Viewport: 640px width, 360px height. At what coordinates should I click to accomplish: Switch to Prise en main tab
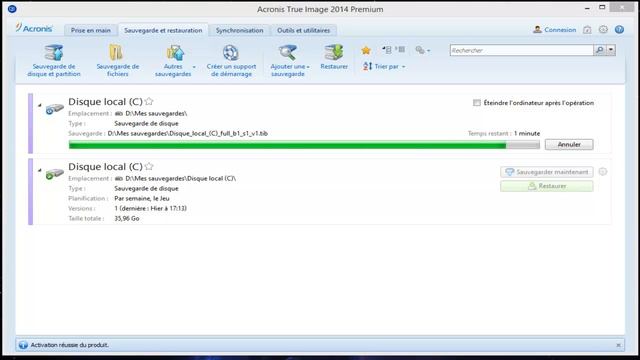tap(91, 30)
